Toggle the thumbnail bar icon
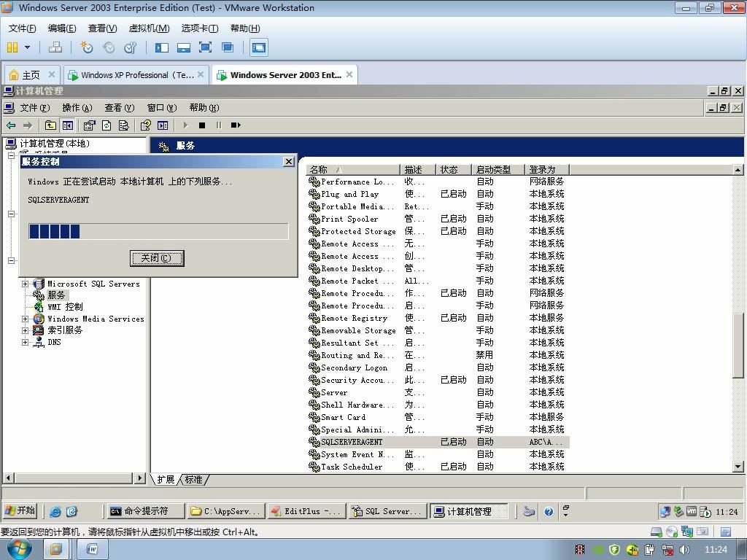 click(x=183, y=47)
